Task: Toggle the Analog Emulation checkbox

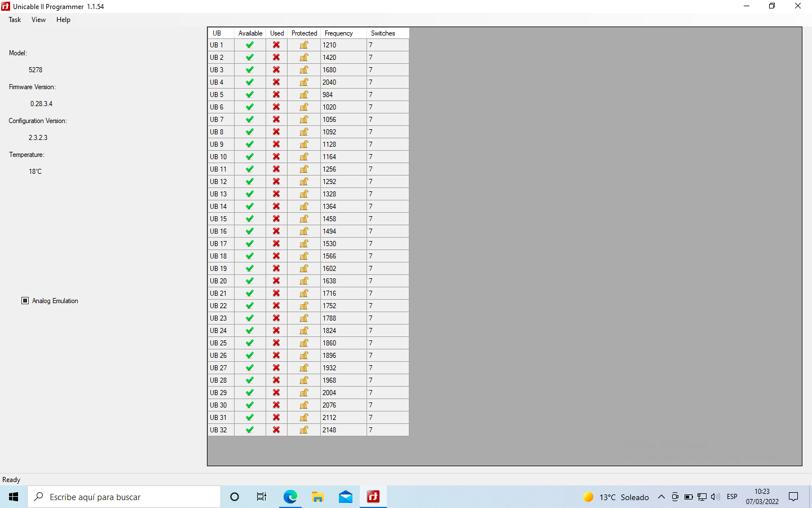Action: tap(25, 301)
